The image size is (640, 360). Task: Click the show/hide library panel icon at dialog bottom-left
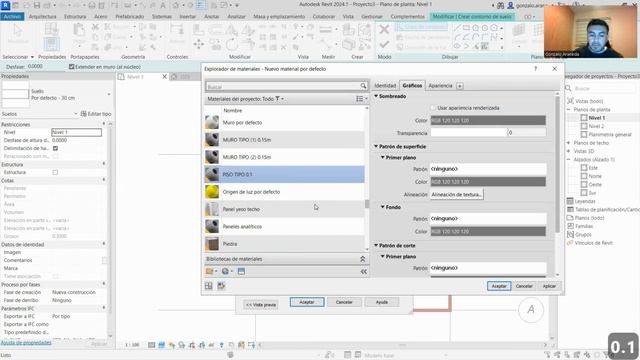[209, 286]
